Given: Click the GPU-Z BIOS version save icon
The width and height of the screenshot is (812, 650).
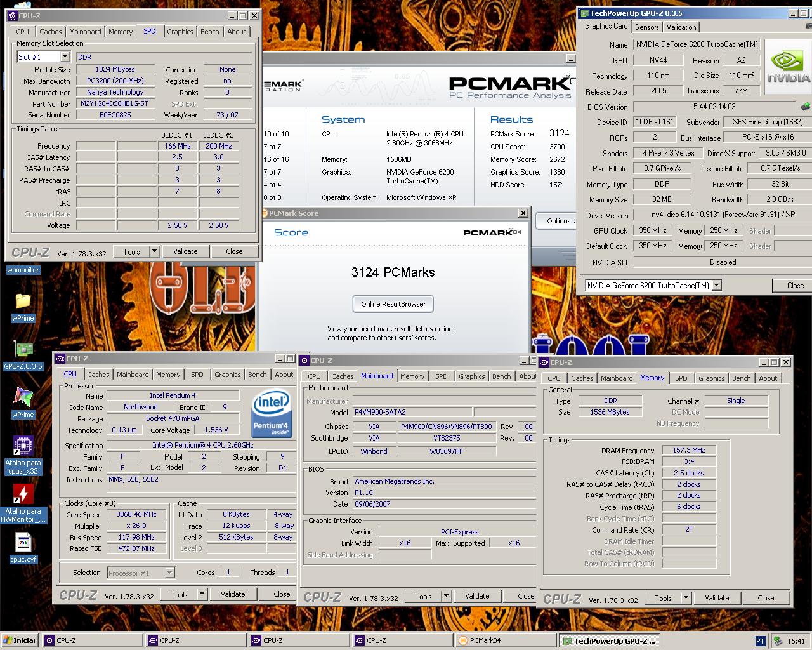Looking at the screenshot, I should (805, 107).
